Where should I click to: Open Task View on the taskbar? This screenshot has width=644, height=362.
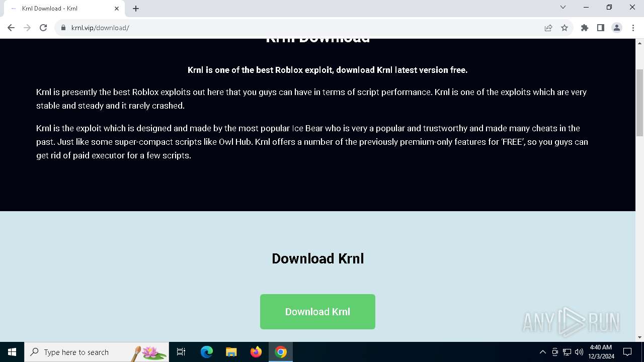181,352
